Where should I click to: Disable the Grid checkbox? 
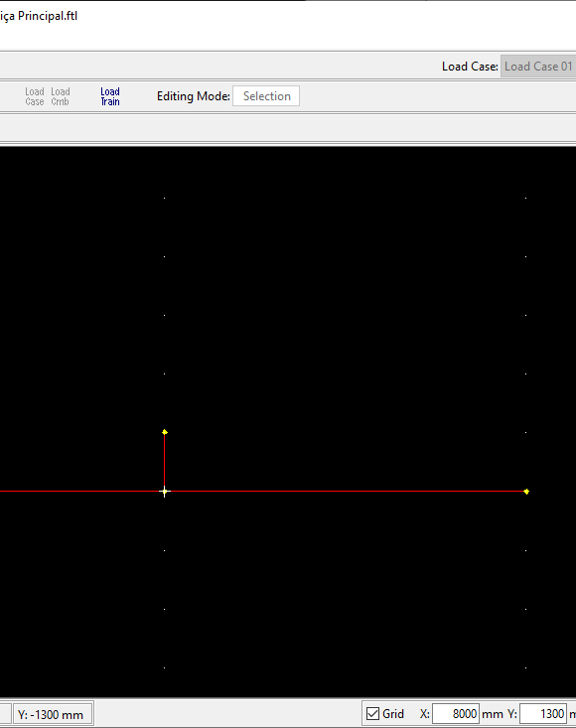click(x=372, y=714)
